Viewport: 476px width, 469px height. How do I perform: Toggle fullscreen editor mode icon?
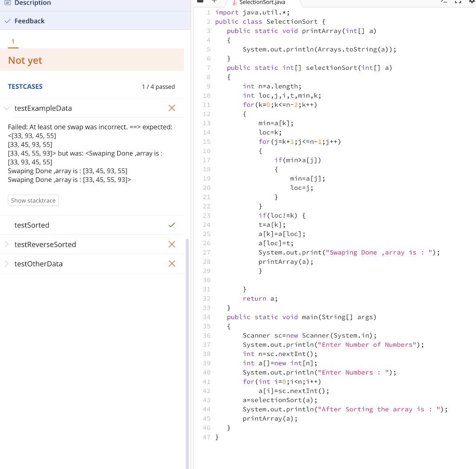click(x=458, y=1)
